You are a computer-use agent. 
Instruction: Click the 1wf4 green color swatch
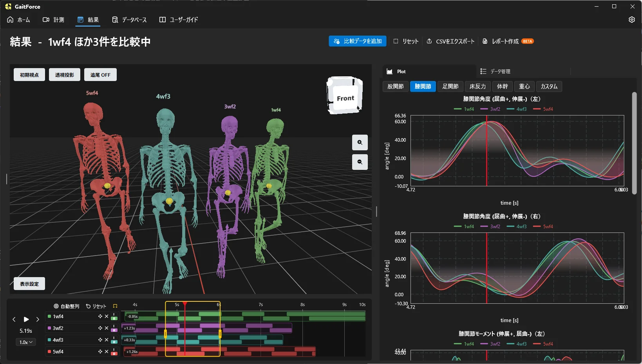point(49,316)
